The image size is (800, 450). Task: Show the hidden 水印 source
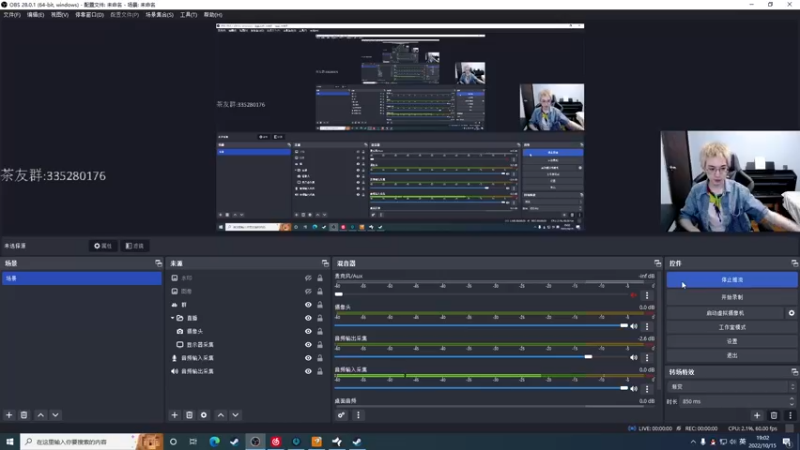[308, 278]
